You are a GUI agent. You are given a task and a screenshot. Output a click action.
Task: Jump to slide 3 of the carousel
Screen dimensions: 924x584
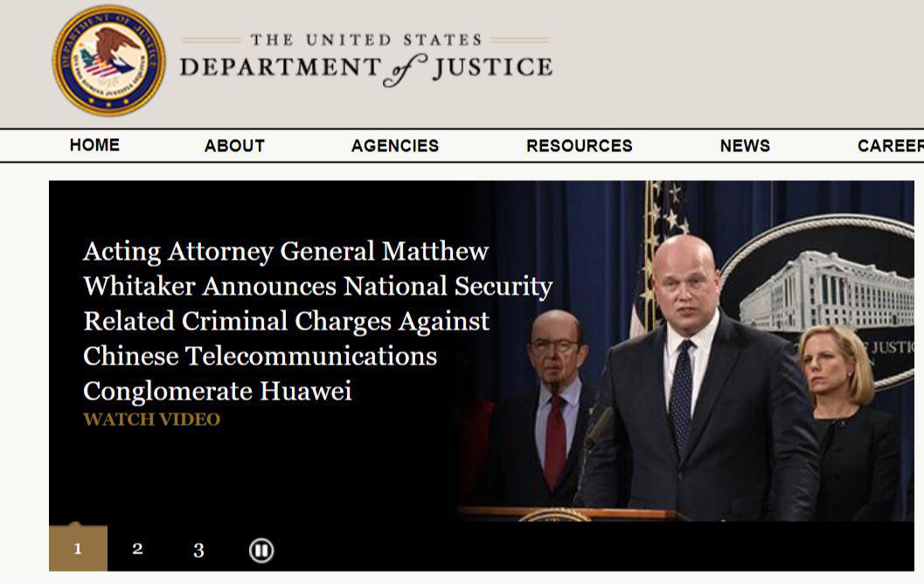pyautogui.click(x=198, y=550)
